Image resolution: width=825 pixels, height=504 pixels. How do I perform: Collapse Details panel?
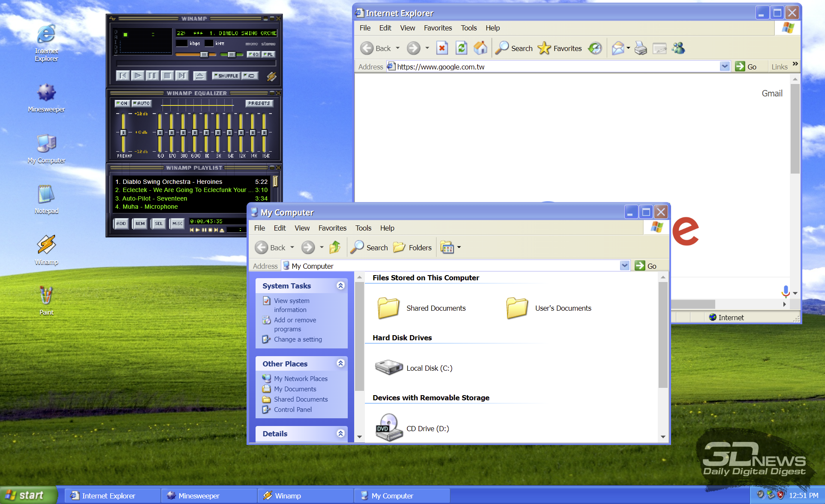(x=340, y=433)
